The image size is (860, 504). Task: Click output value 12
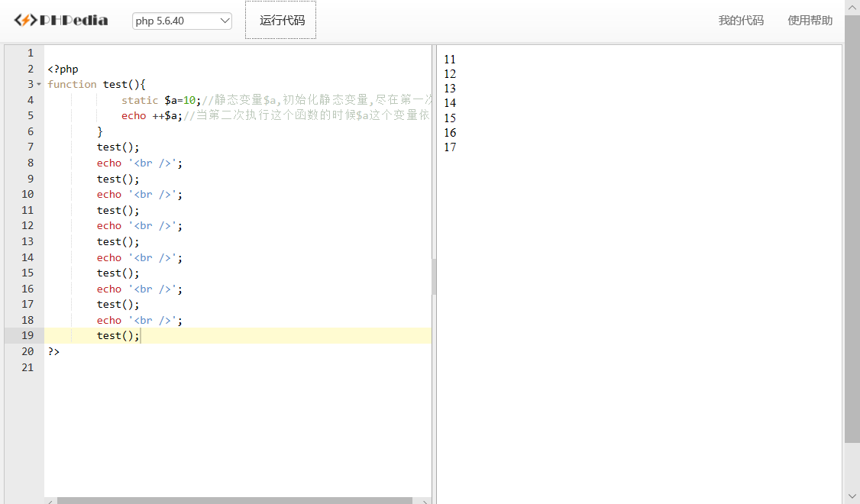(x=450, y=74)
